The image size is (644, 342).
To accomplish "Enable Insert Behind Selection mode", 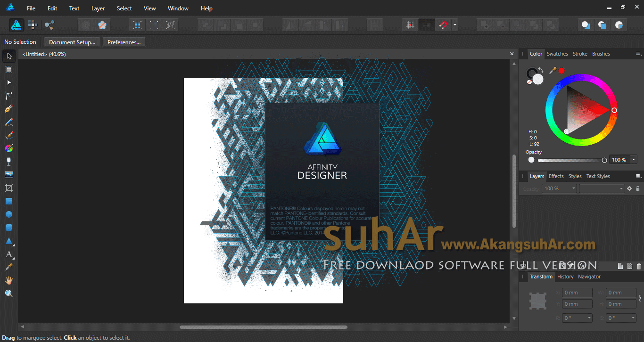I will point(586,25).
